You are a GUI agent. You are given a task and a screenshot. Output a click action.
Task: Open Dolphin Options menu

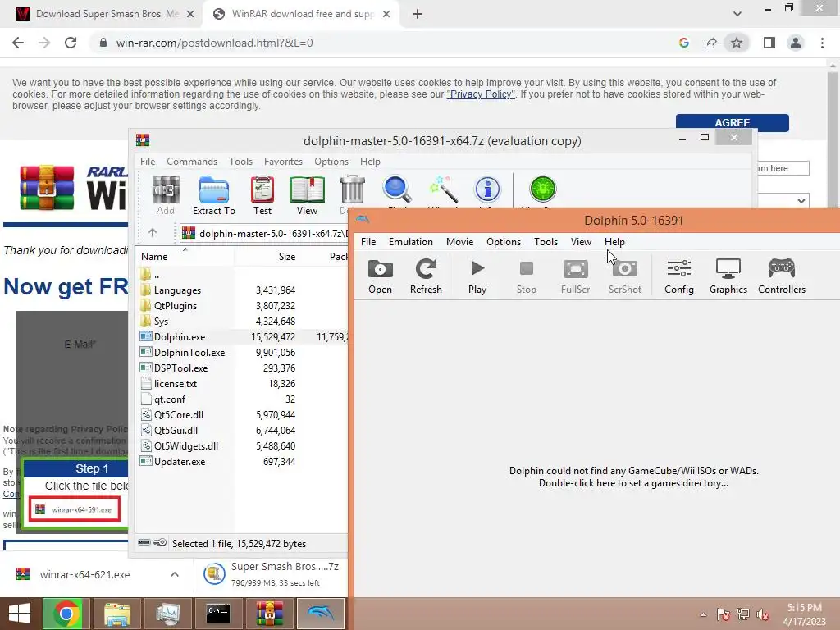click(x=504, y=242)
